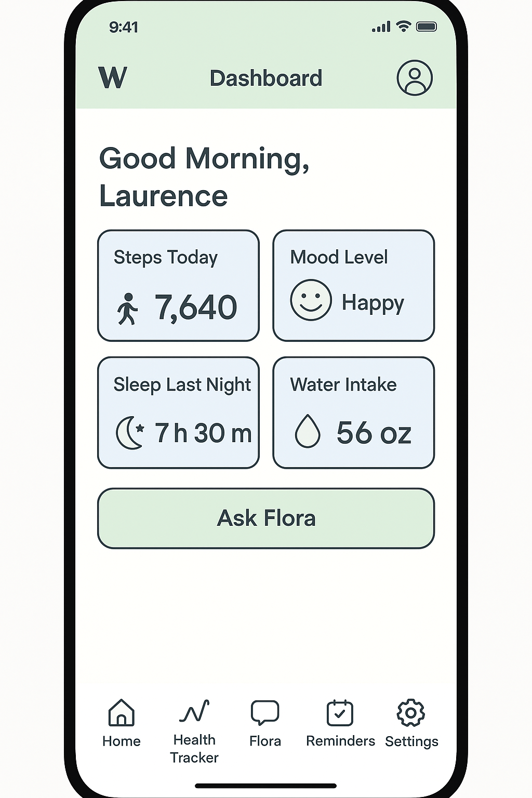Open the Steps Today card

click(x=178, y=285)
